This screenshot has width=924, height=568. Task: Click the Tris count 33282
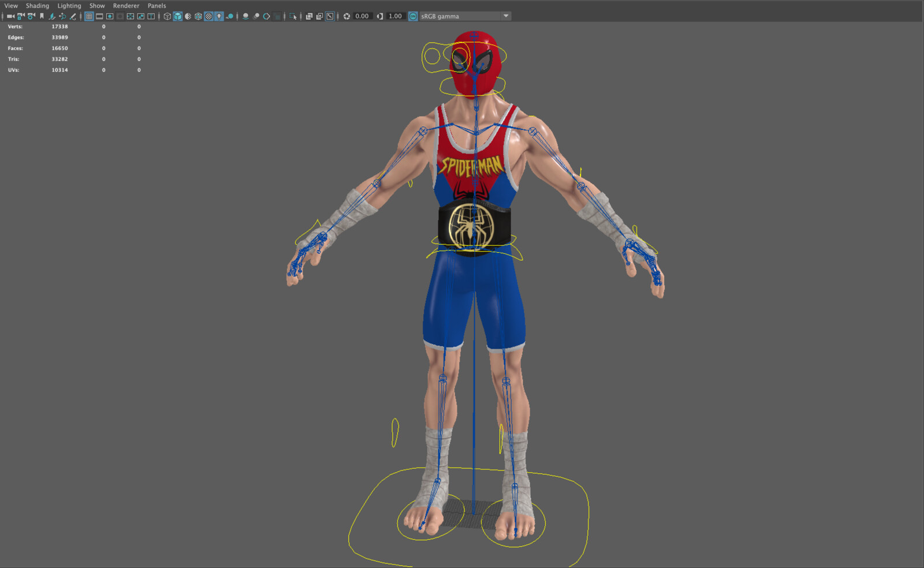point(59,59)
